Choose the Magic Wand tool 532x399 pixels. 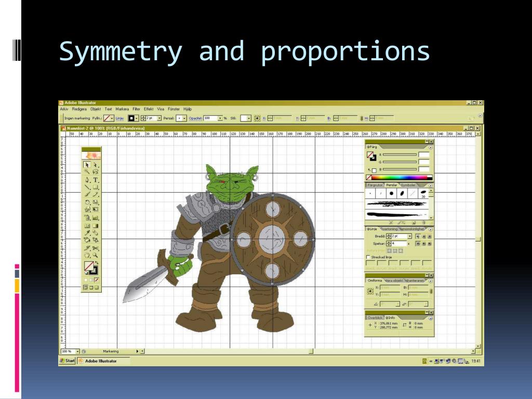coord(87,172)
